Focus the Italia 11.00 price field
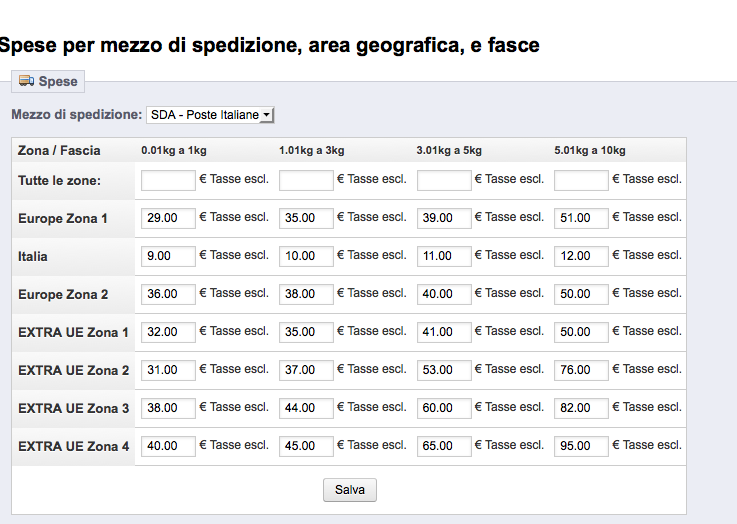Image resolution: width=737 pixels, height=524 pixels. pos(444,256)
